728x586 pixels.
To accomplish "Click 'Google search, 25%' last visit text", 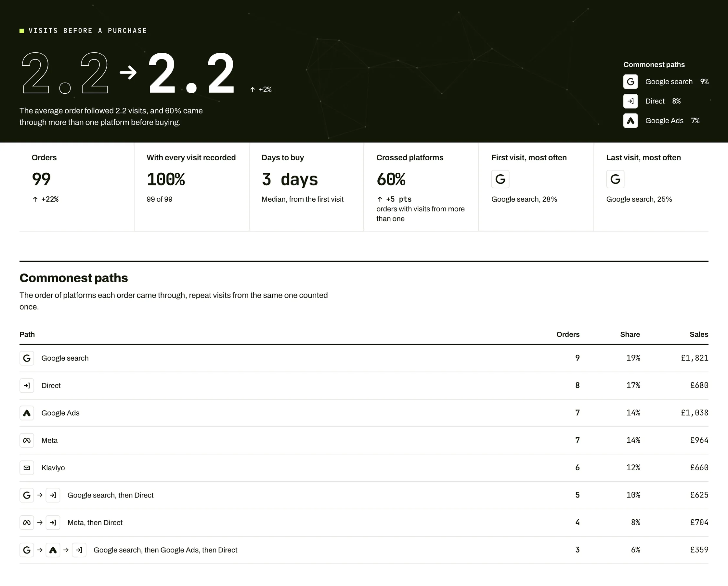I will [639, 199].
